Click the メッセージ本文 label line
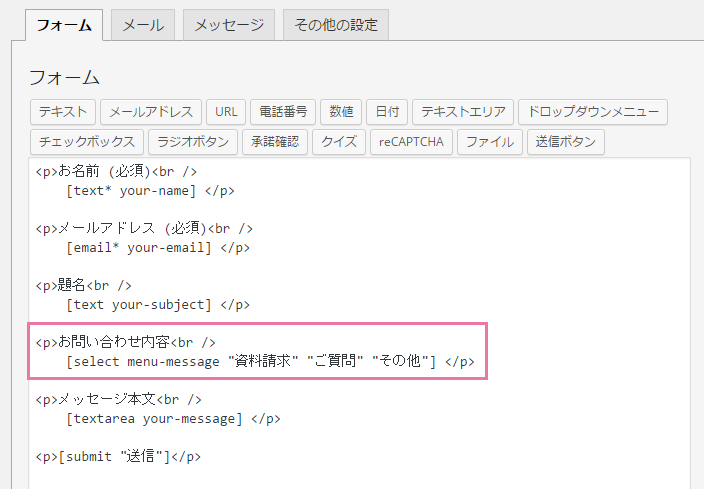Screen dimensions: 704x489 point(119,400)
